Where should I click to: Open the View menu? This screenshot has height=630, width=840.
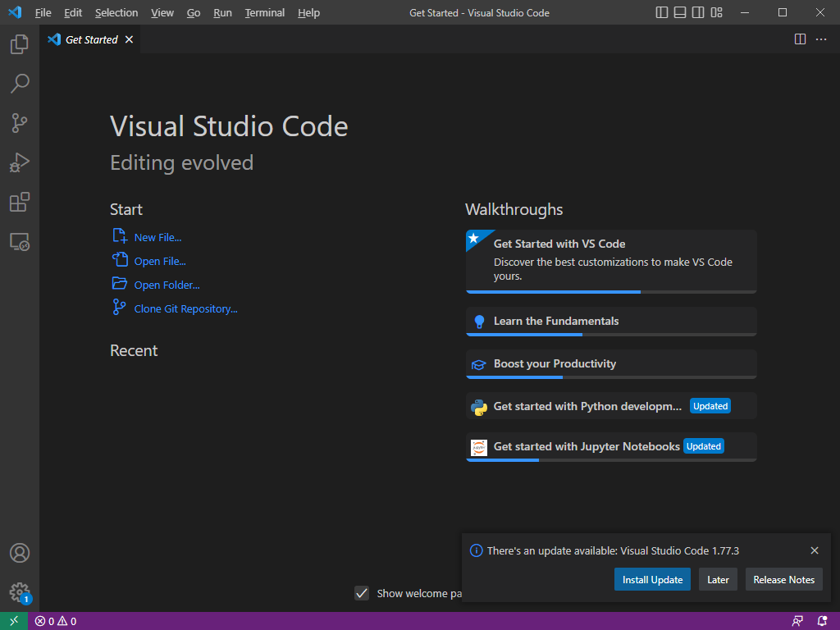(162, 12)
